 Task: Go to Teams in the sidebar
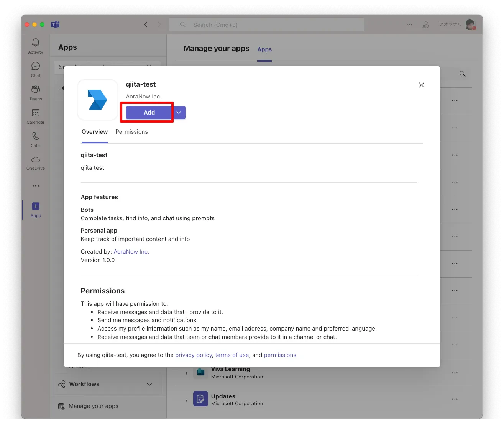[x=36, y=93]
